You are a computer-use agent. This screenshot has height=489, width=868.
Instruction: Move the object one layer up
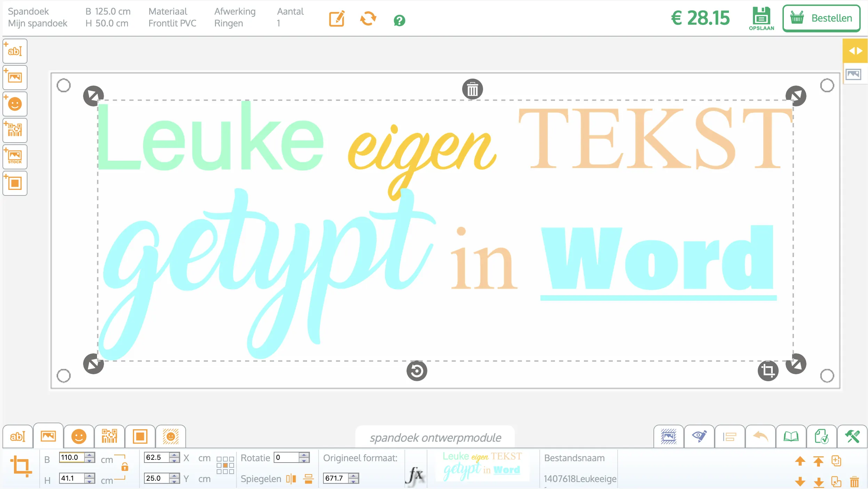[800, 461]
